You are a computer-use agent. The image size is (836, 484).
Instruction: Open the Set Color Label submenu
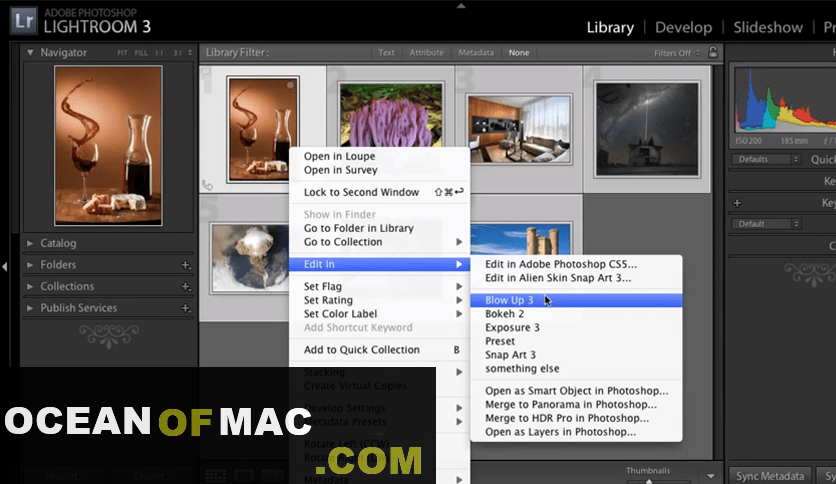[x=379, y=314]
